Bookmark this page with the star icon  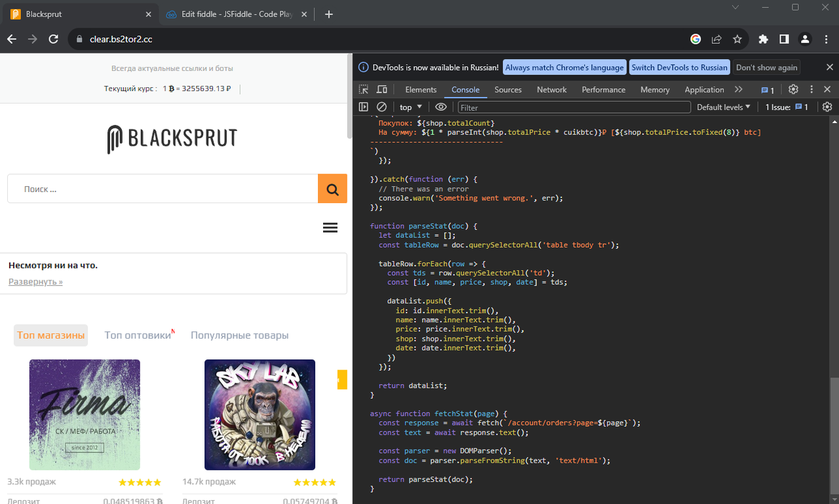point(737,39)
